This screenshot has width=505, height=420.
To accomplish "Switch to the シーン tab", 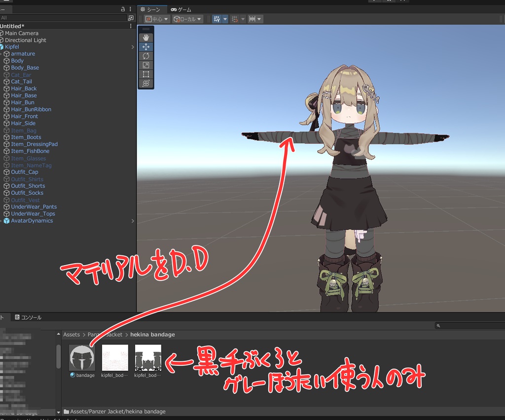I will [x=150, y=9].
